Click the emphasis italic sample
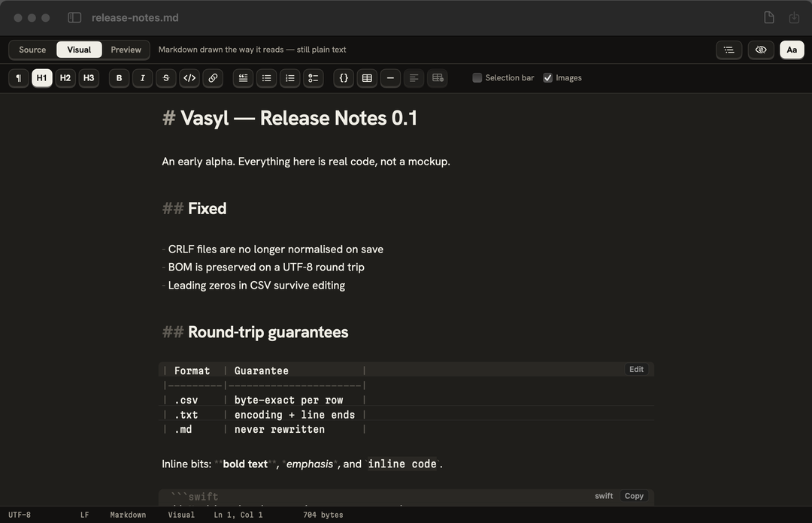The image size is (812, 523). coord(310,464)
